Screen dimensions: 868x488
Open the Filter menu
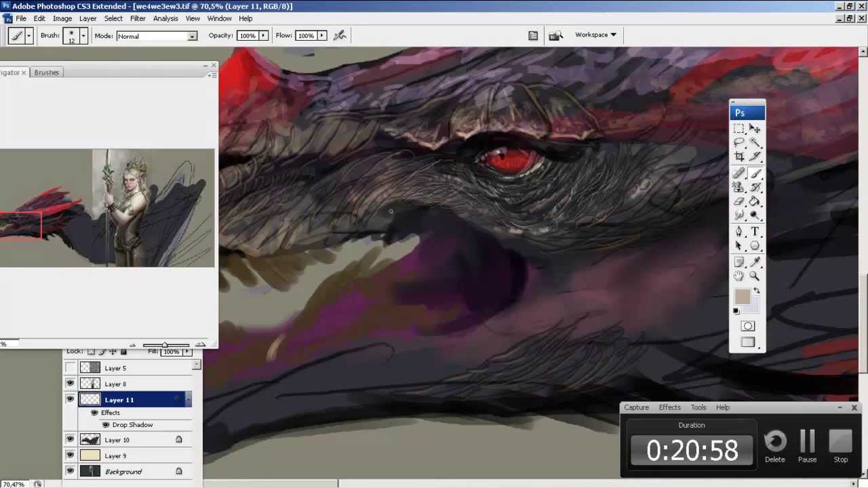138,18
